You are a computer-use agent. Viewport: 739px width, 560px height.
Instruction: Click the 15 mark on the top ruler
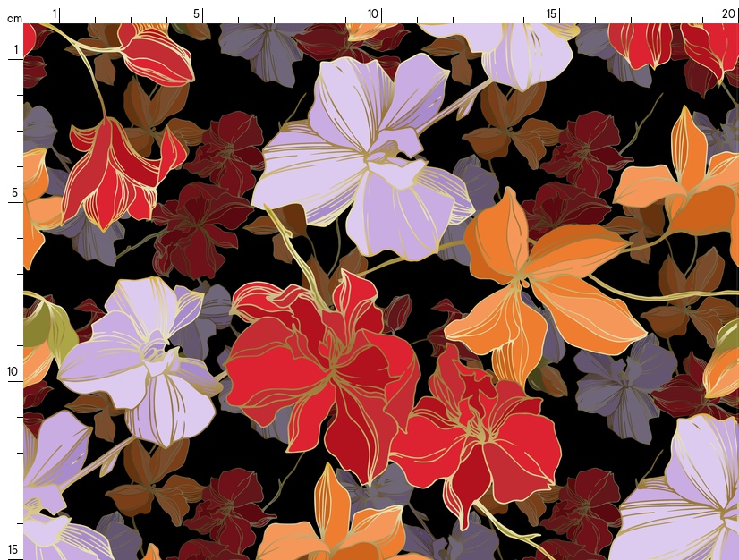[552, 13]
